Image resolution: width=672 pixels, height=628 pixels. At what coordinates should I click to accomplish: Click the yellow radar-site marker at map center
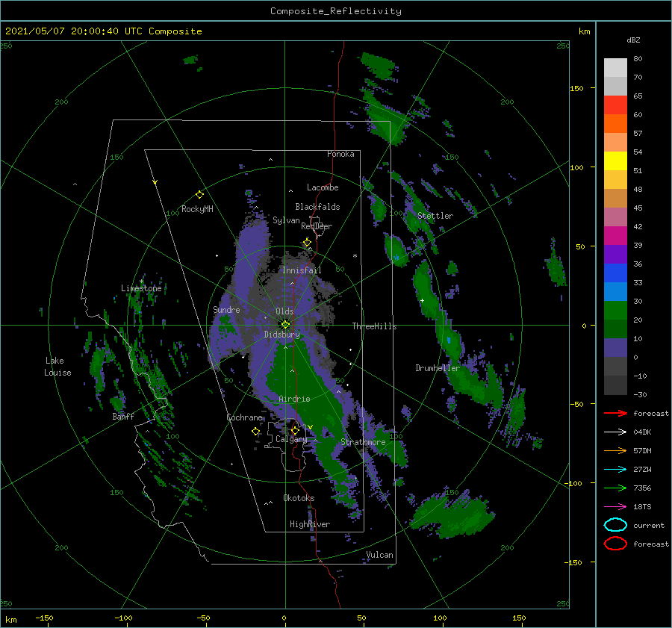coord(285,325)
